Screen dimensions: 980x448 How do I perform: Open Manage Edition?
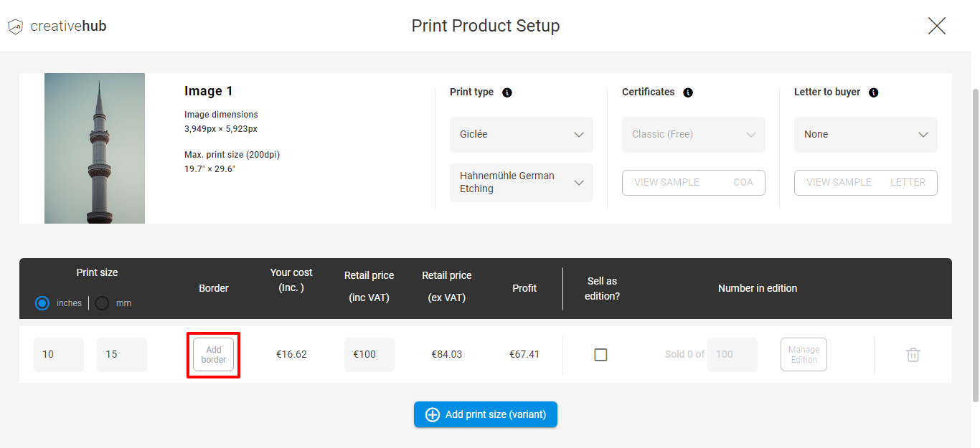804,354
